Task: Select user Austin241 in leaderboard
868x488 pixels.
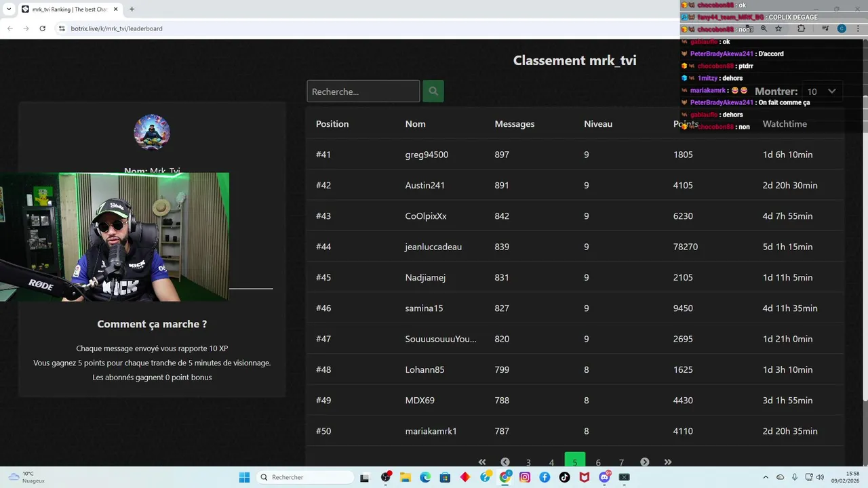Action: pyautogui.click(x=425, y=185)
